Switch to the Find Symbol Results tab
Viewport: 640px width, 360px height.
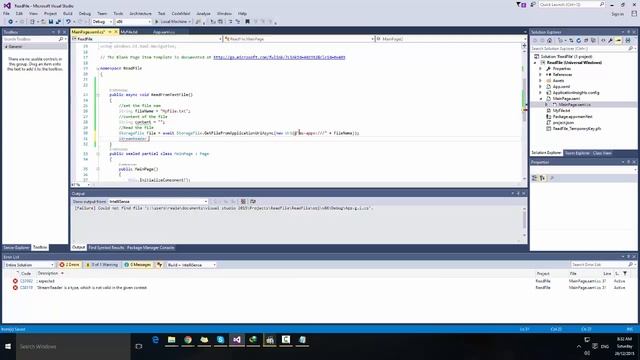pos(106,248)
